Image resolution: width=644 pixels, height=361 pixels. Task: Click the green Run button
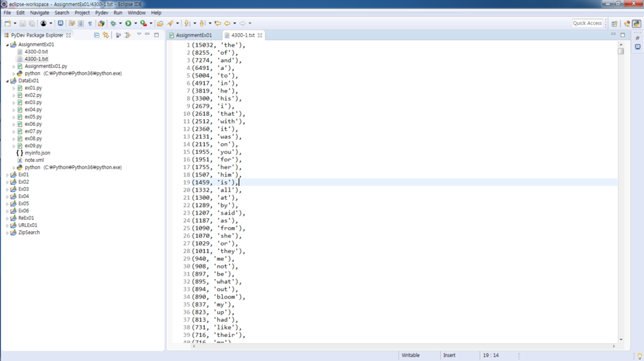pos(128,23)
